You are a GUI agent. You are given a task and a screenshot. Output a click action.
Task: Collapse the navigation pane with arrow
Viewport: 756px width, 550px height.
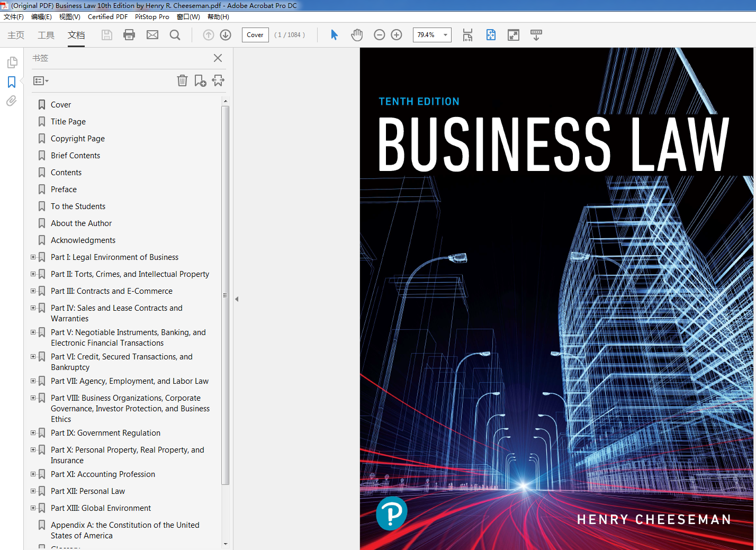coord(237,299)
